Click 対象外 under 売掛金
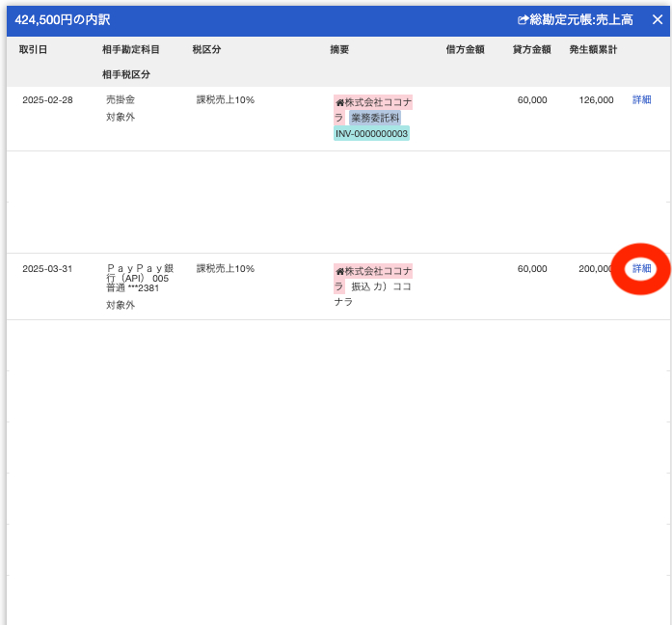This screenshot has width=672, height=625. click(x=121, y=117)
